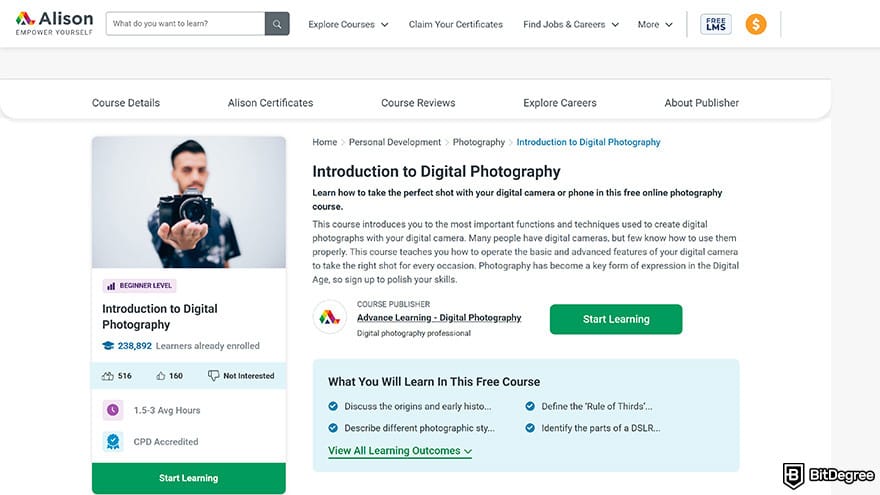Switch to Course Details tab
Viewport: 880px width, 495px height.
(x=126, y=103)
